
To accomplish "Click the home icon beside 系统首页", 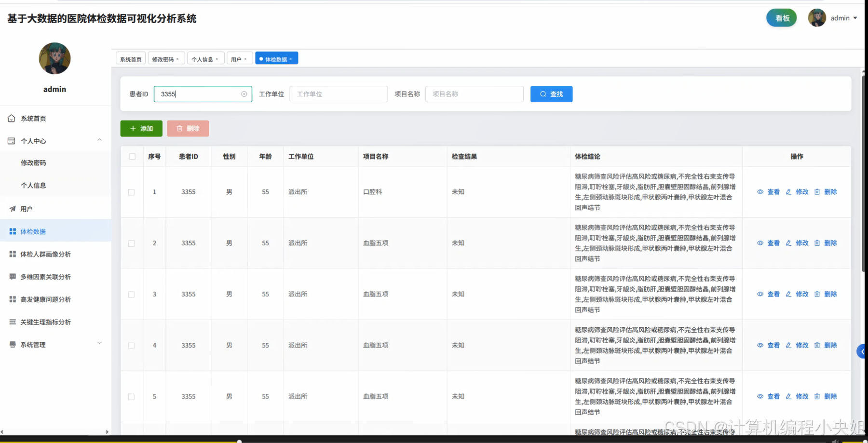I will [12, 118].
